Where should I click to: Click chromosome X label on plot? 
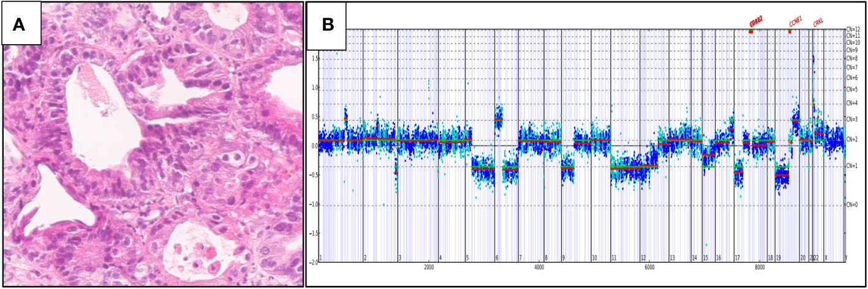[826, 258]
